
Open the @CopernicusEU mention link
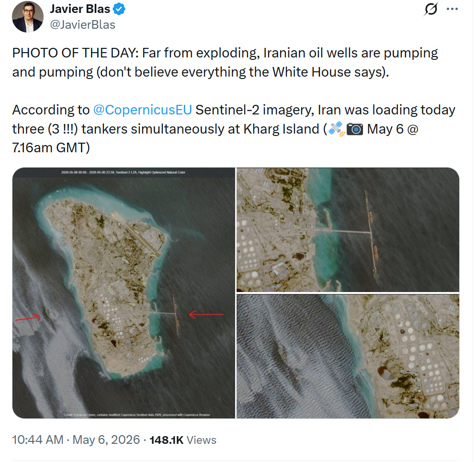point(142,110)
